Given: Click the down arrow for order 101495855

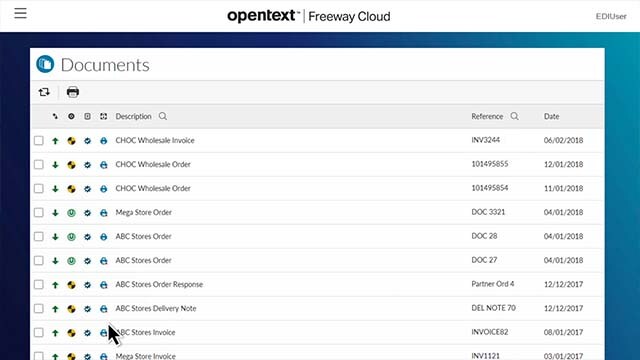Looking at the screenshot, I should [x=55, y=165].
